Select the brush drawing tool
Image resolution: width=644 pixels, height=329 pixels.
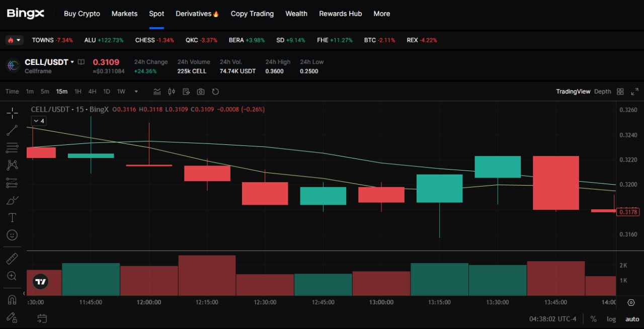12,200
